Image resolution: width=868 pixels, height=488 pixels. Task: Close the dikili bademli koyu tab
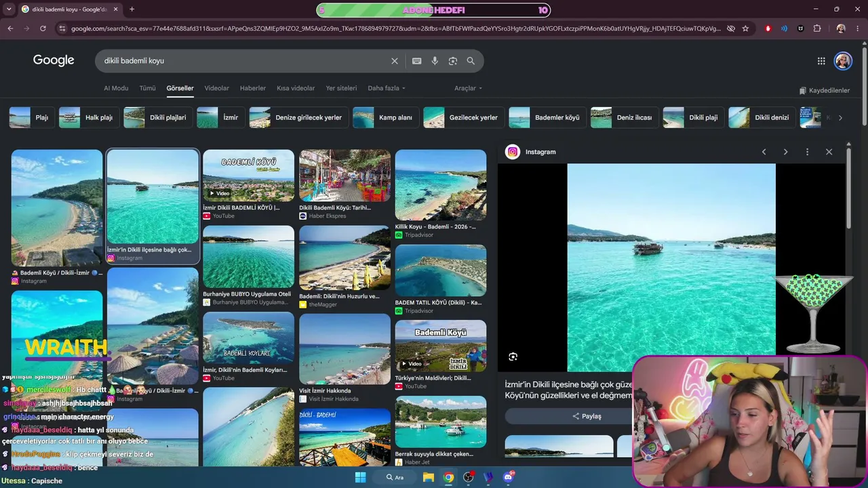pyautogui.click(x=115, y=9)
